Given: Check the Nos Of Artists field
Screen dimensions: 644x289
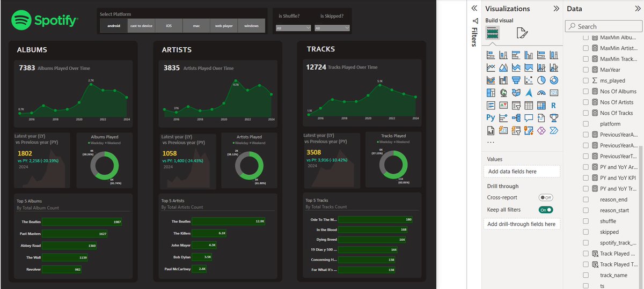Looking at the screenshot, I should [x=586, y=102].
